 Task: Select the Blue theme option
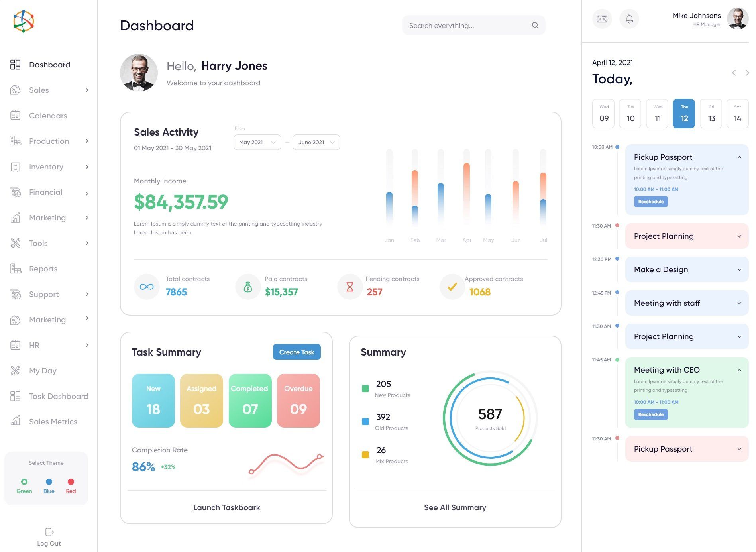pos(49,482)
